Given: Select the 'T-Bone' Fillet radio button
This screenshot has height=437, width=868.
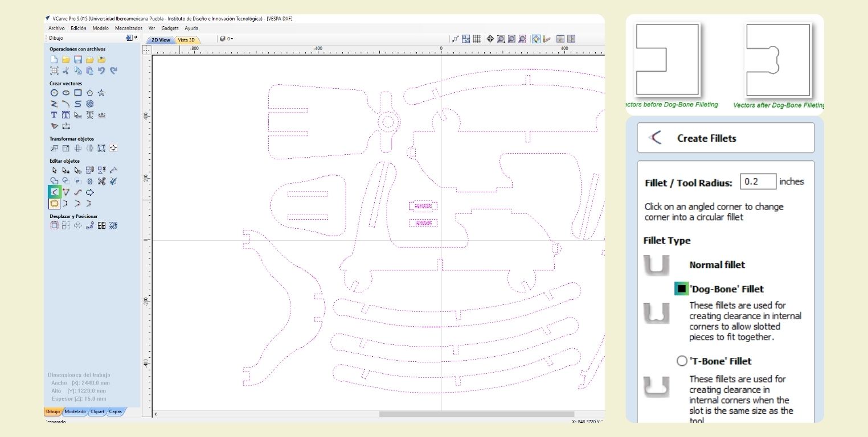Looking at the screenshot, I should click(682, 361).
